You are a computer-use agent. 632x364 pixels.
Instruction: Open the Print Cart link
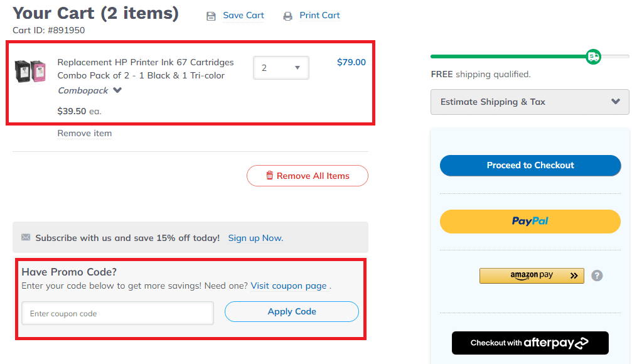click(319, 15)
